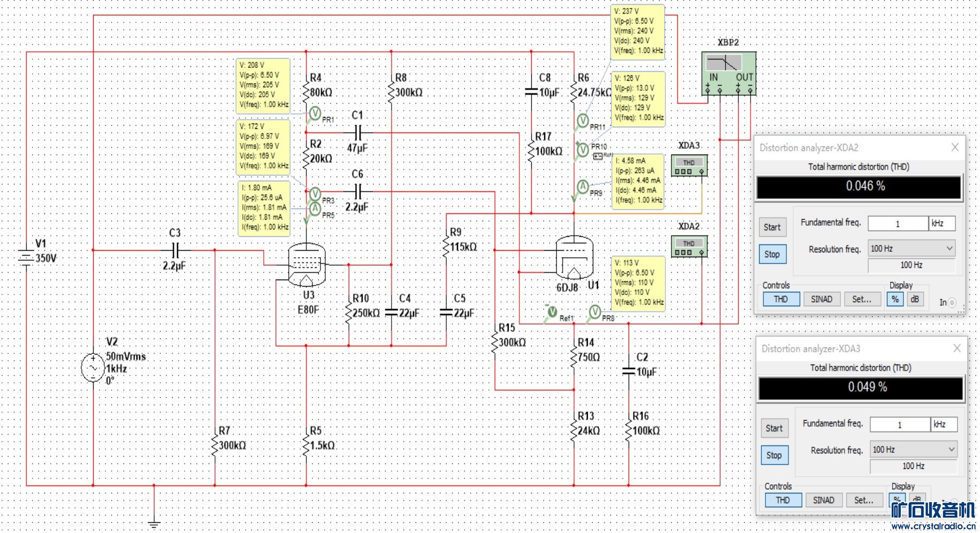
Task: Click the 0.049 % THD reading
Action: click(x=861, y=388)
